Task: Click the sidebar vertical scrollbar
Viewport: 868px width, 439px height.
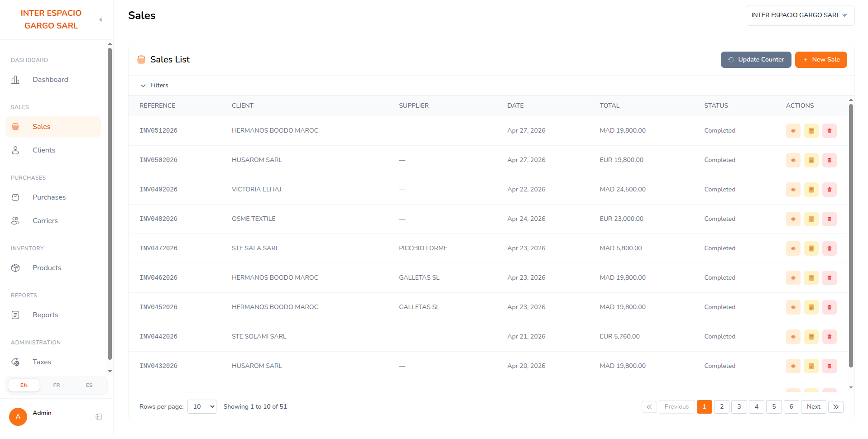Action: (110, 204)
